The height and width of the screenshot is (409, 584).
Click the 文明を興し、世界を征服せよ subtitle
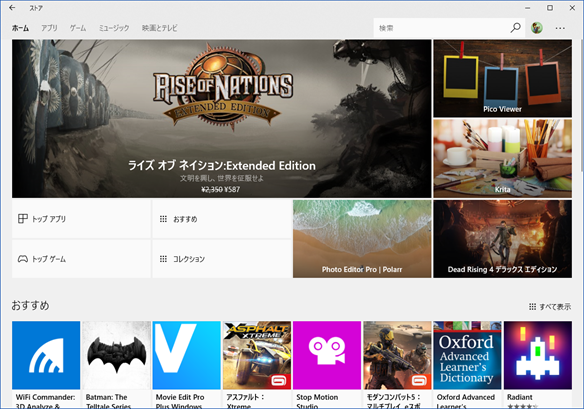[x=222, y=178]
